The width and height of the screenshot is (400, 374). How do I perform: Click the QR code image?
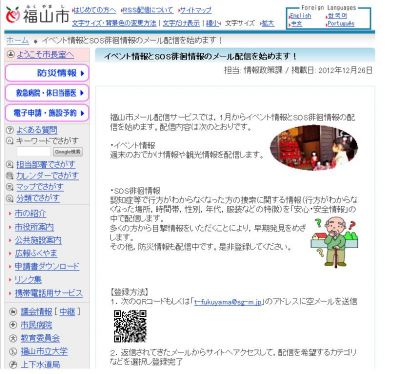click(130, 326)
